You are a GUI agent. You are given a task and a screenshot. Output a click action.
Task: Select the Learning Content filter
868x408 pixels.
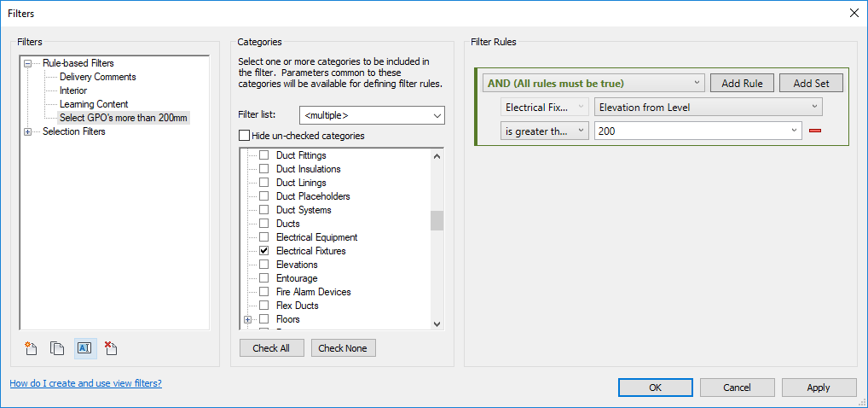coord(94,103)
